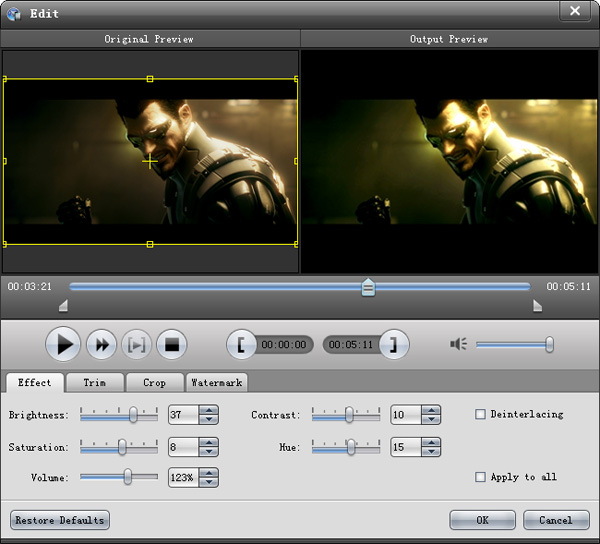Click the timeline playhead handle
This screenshot has height=544, width=600.
368,287
